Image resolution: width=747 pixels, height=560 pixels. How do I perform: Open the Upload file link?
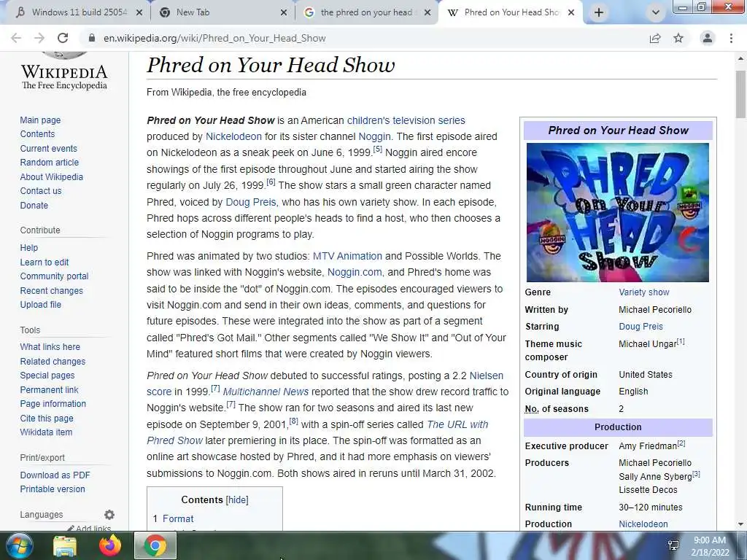[x=41, y=305]
